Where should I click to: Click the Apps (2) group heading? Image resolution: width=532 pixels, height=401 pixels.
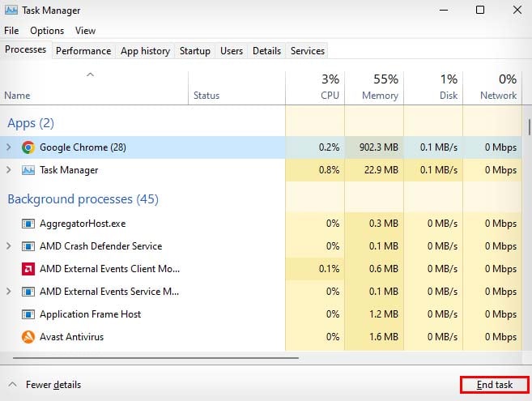click(x=31, y=123)
